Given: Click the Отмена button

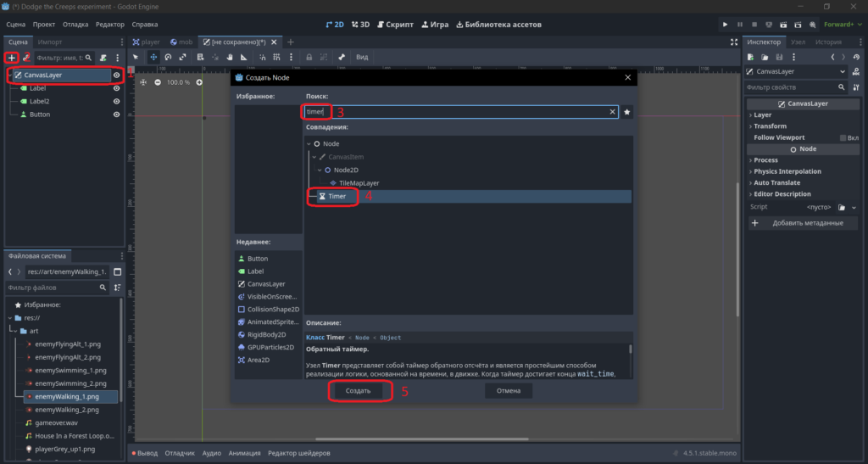Looking at the screenshot, I should [509, 391].
